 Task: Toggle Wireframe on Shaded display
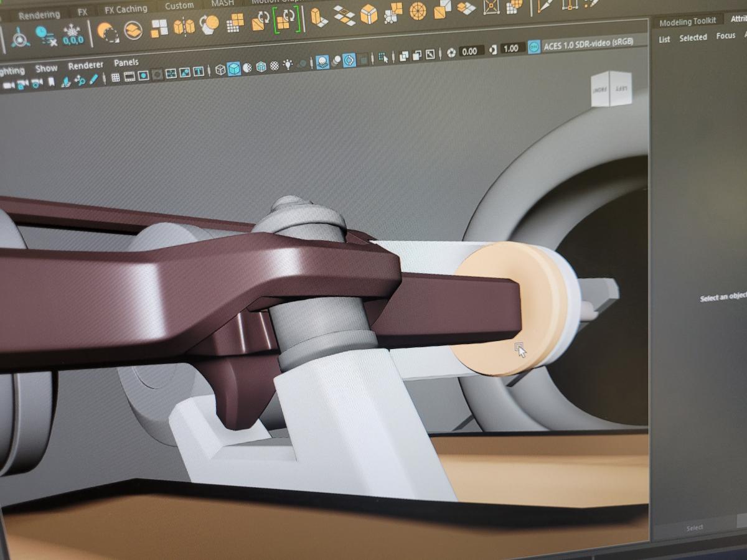point(261,67)
